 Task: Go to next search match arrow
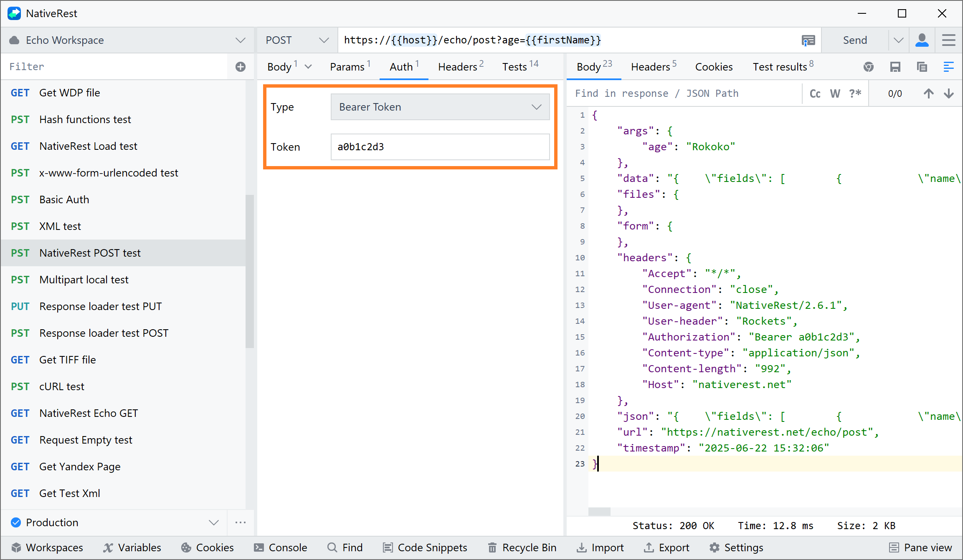949,93
